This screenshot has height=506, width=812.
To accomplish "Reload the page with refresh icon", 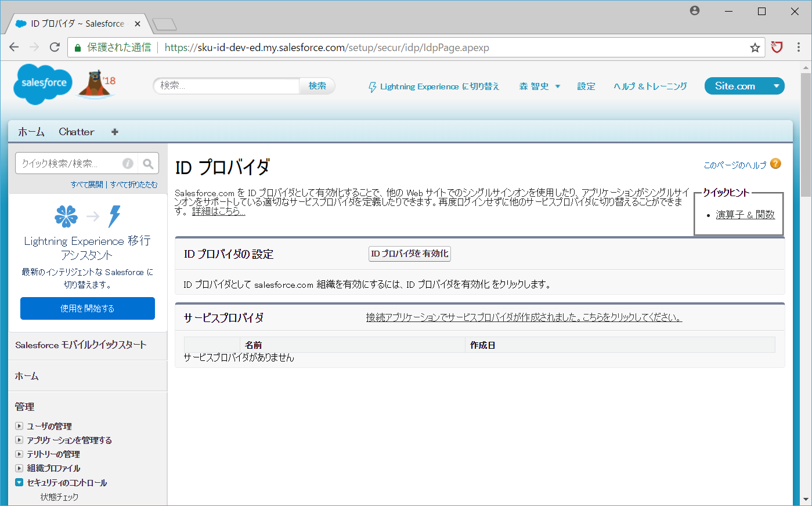I will tap(55, 48).
